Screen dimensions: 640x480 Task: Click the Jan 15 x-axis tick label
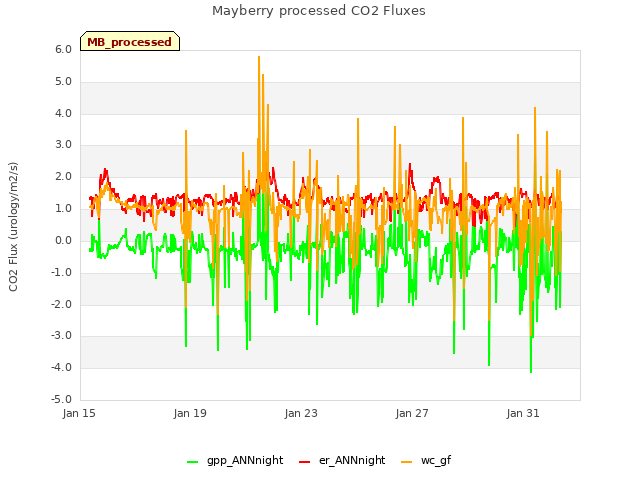pyautogui.click(x=79, y=413)
